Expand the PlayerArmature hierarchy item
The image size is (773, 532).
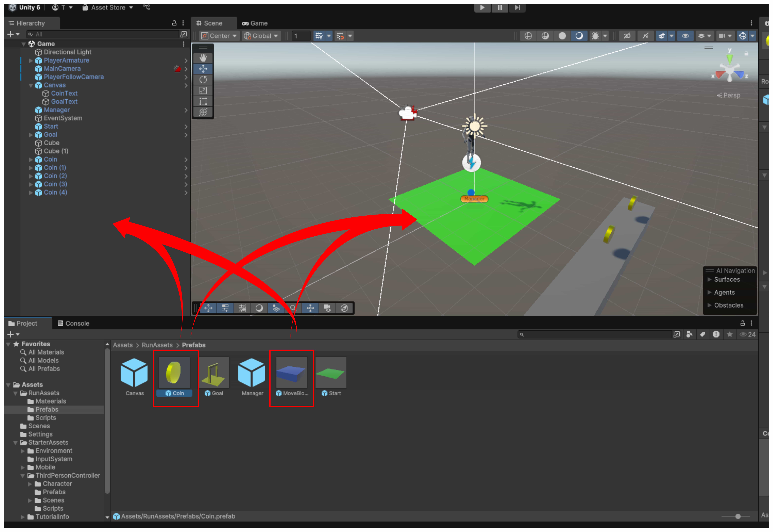[31, 61]
